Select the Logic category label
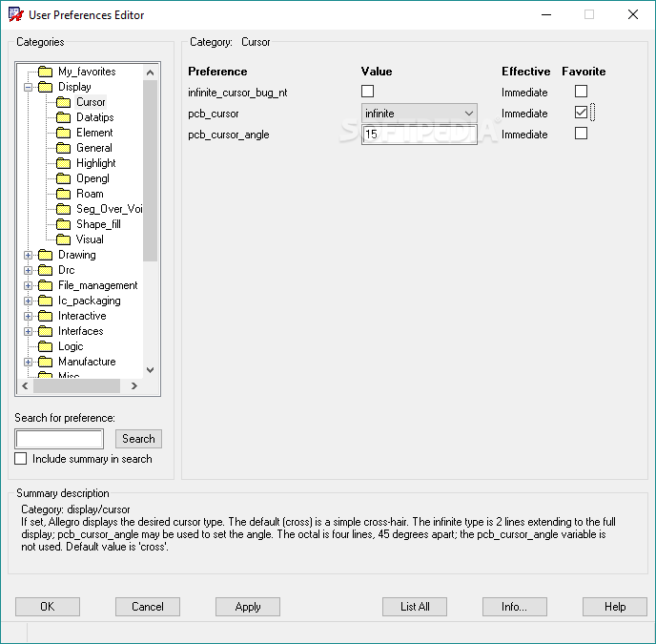 point(71,346)
